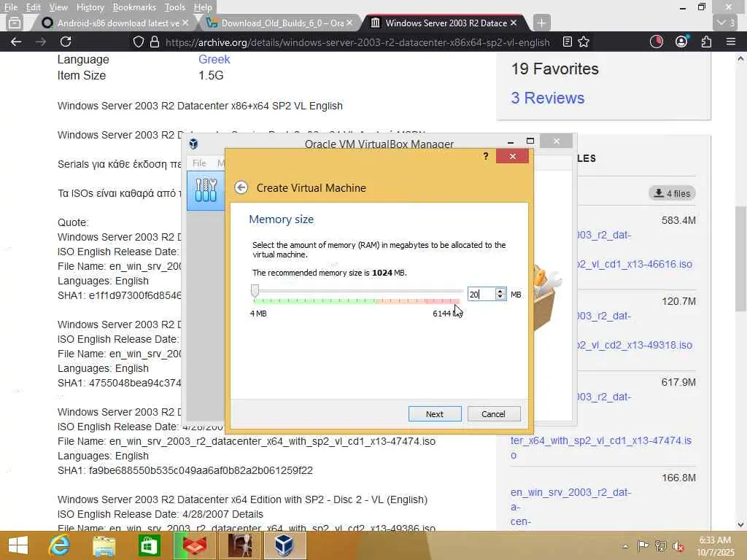
Task: Click the back arrow in Create Virtual Machine
Action: point(241,187)
